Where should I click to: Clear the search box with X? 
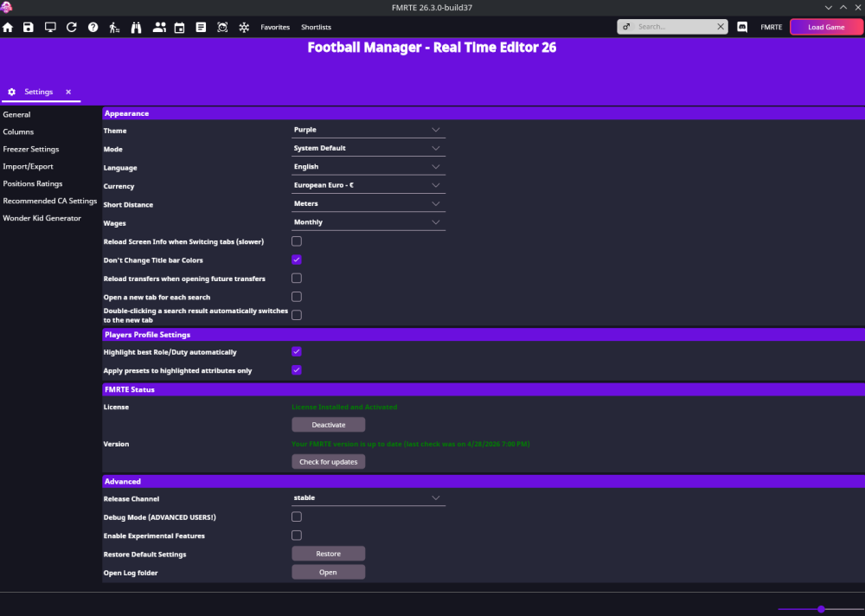[721, 27]
